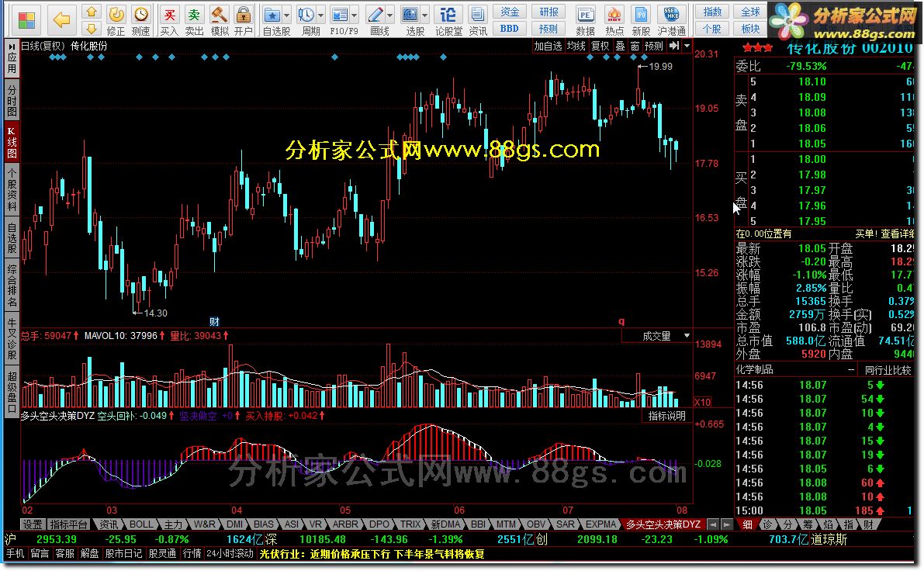Click the 设置 settings button at bottom
Screen dimensions: 924x571
tap(33, 524)
